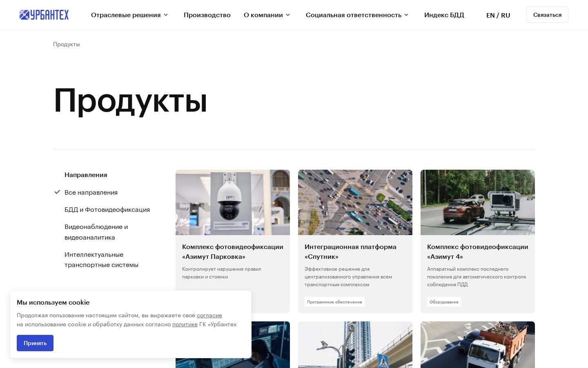Open the traffic light street image card
This screenshot has width=588, height=368.
click(355, 345)
